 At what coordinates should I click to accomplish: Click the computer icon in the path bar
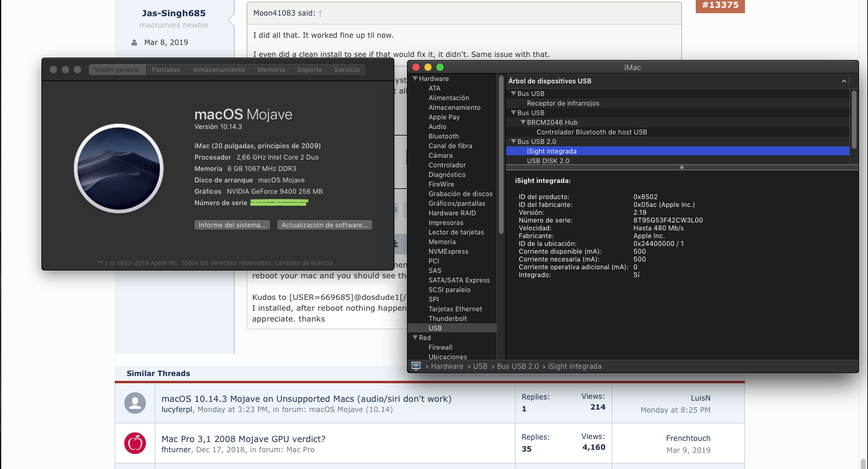coord(415,366)
